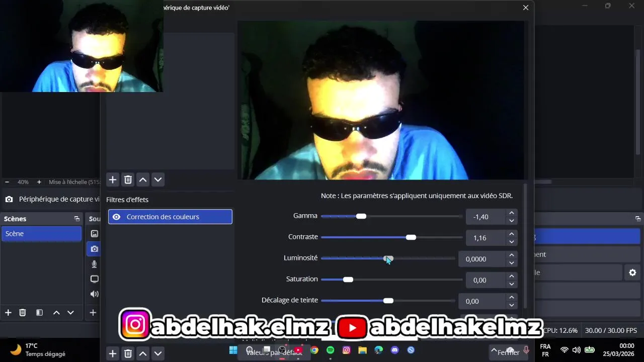Screen dimensions: 644x362
Task: Delete the selected scene with trash icon
Action: [x=23, y=313]
